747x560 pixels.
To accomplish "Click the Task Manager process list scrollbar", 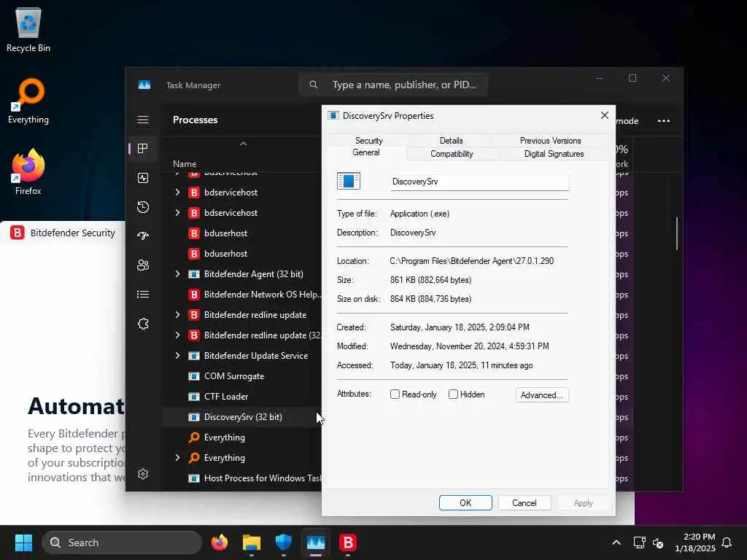I will click(x=676, y=233).
